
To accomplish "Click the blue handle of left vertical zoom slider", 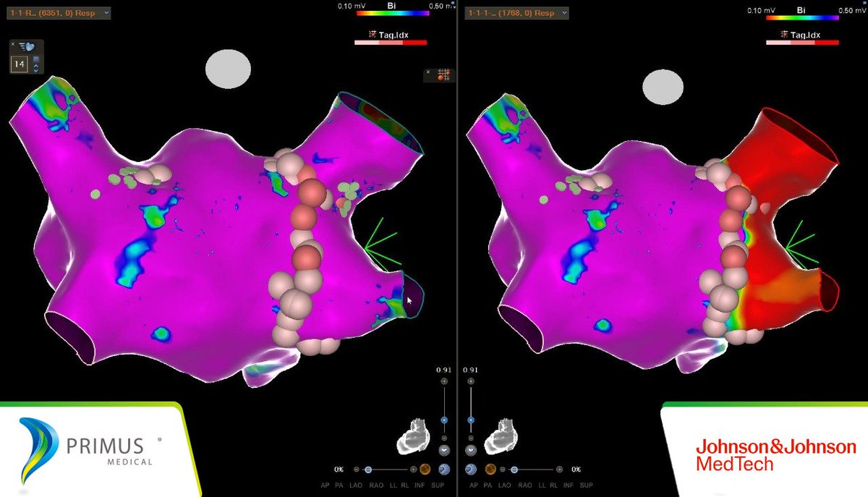I will tap(444, 420).
